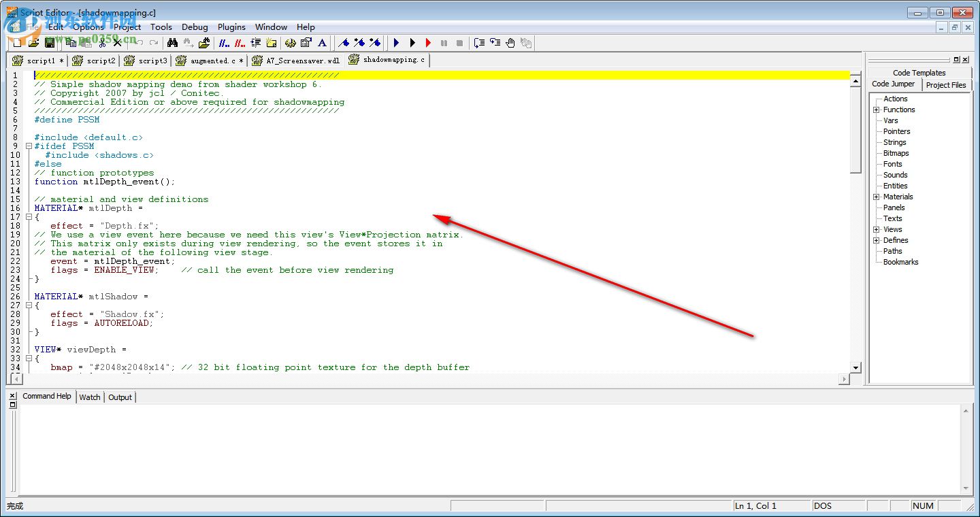Open the Code Jumper tab

click(894, 84)
